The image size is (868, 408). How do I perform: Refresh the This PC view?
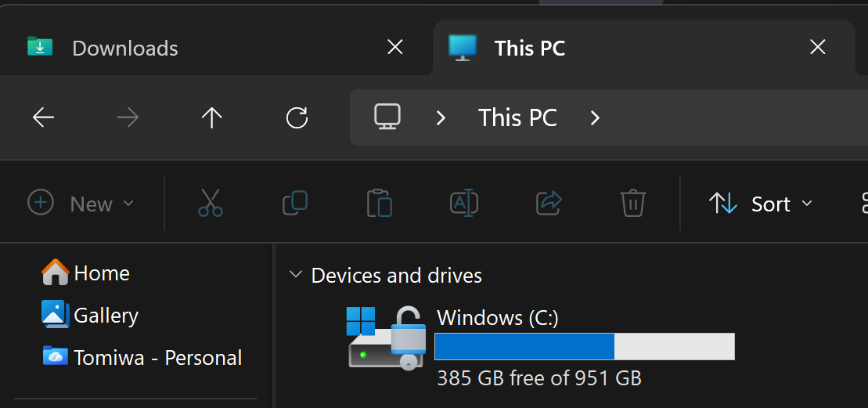tap(297, 117)
